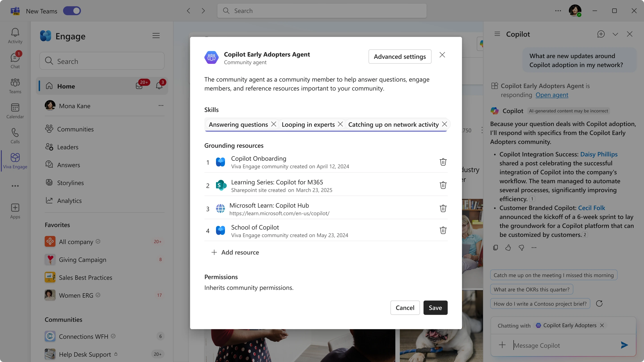Viewport: 644px width, 362px height.
Task: Open Activity in the left rail
Action: tap(15, 36)
